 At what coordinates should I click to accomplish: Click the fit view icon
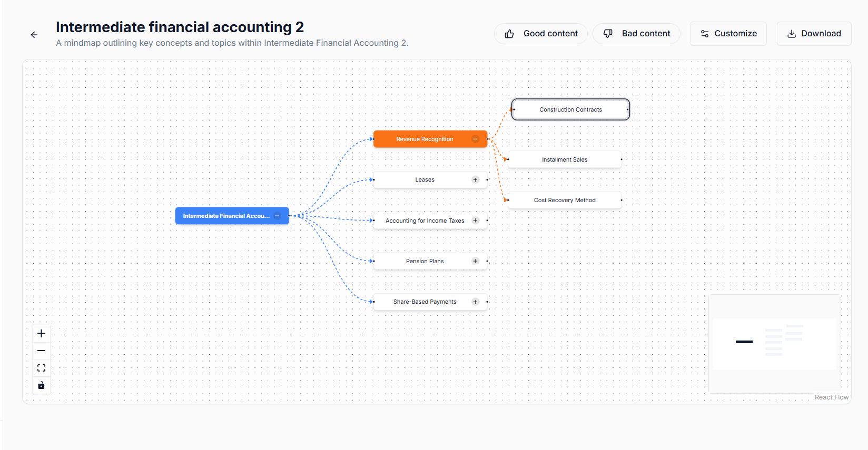click(41, 368)
